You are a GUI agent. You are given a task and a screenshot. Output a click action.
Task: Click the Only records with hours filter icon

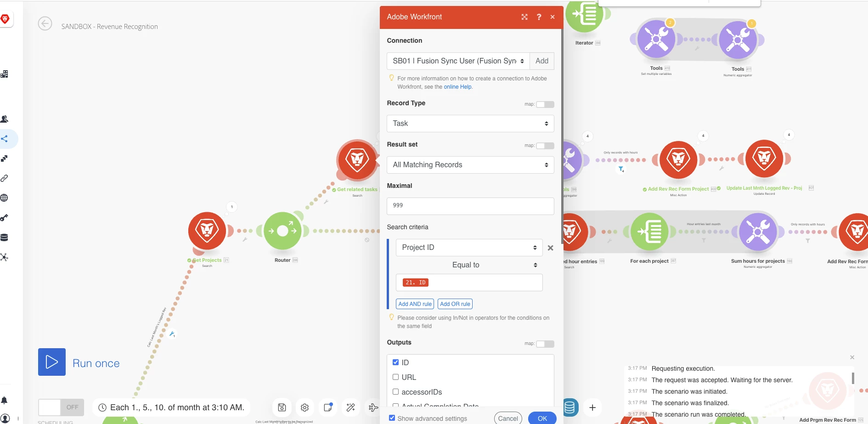[x=621, y=170]
